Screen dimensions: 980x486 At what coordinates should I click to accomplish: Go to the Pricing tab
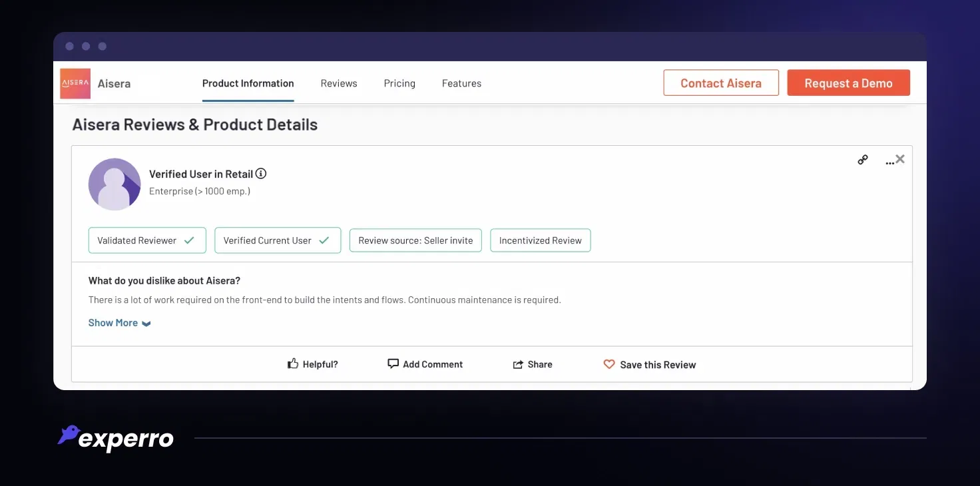point(399,83)
